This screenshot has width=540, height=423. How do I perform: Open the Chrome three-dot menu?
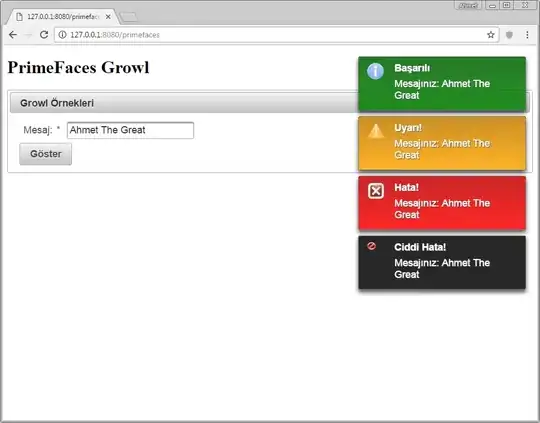pyautogui.click(x=527, y=35)
